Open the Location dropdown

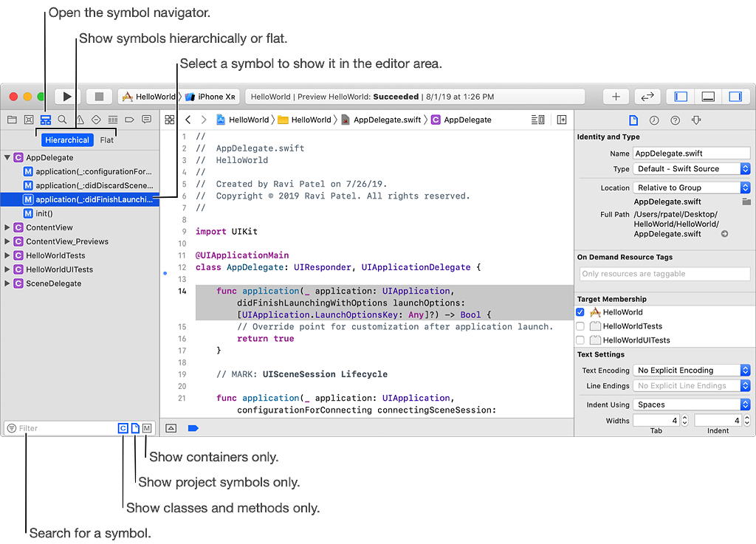pyautogui.click(x=691, y=187)
